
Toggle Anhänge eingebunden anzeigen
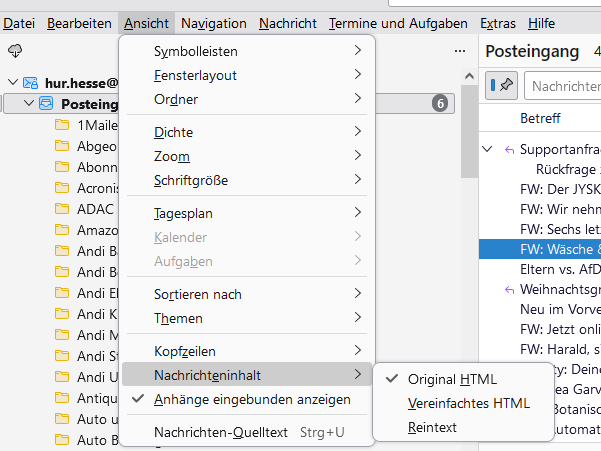click(252, 399)
